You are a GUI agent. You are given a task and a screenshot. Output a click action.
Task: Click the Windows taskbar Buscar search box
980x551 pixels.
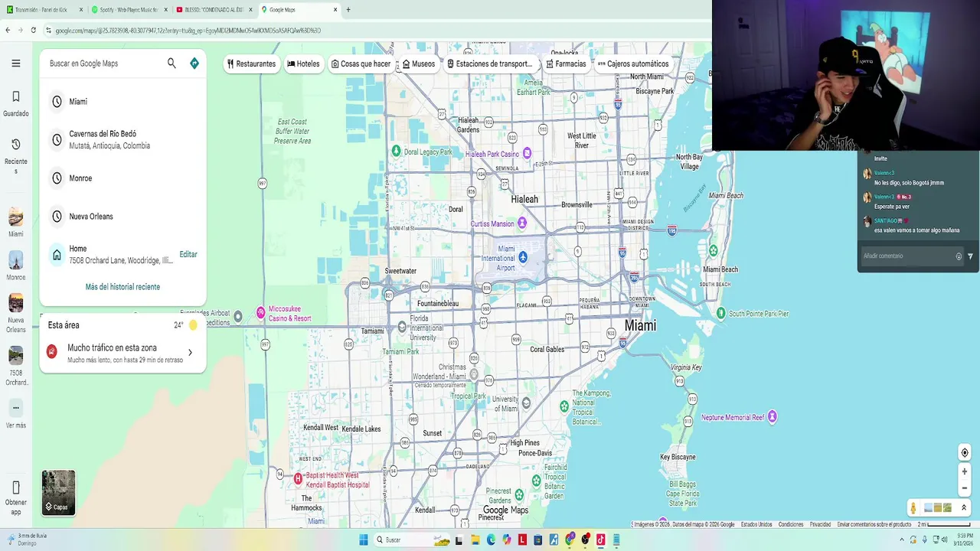411,540
